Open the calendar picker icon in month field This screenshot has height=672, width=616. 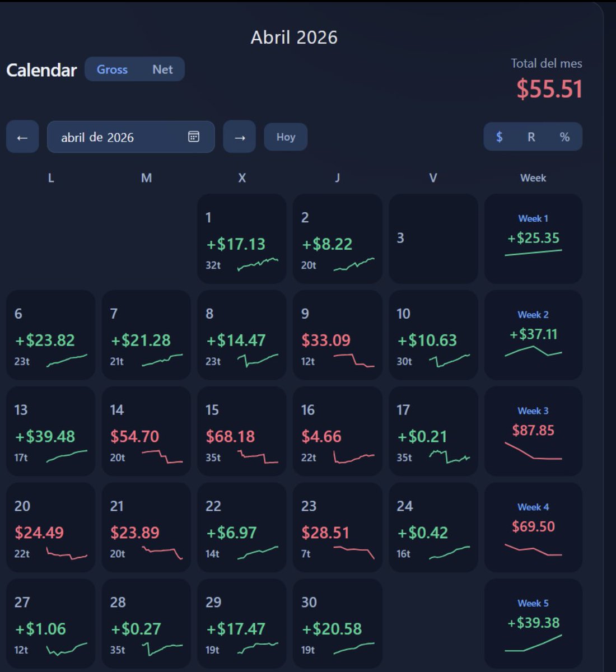click(194, 137)
